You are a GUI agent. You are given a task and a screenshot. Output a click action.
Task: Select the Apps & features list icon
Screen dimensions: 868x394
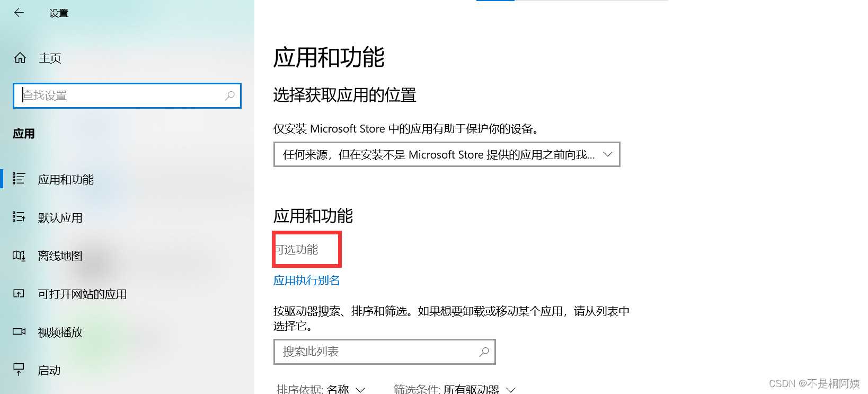[x=19, y=179]
